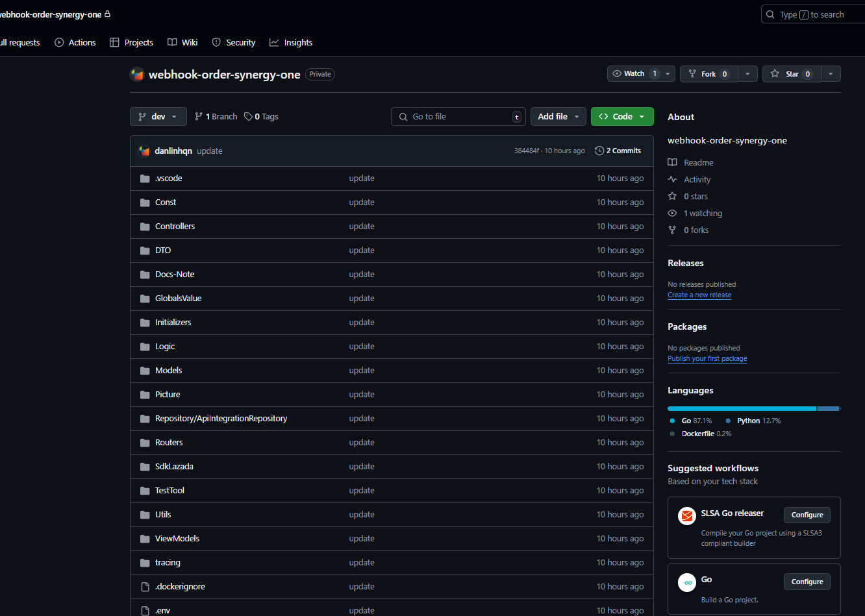Click the pulse icon next to Activity
This screenshot has height=616, width=865.
click(x=672, y=179)
